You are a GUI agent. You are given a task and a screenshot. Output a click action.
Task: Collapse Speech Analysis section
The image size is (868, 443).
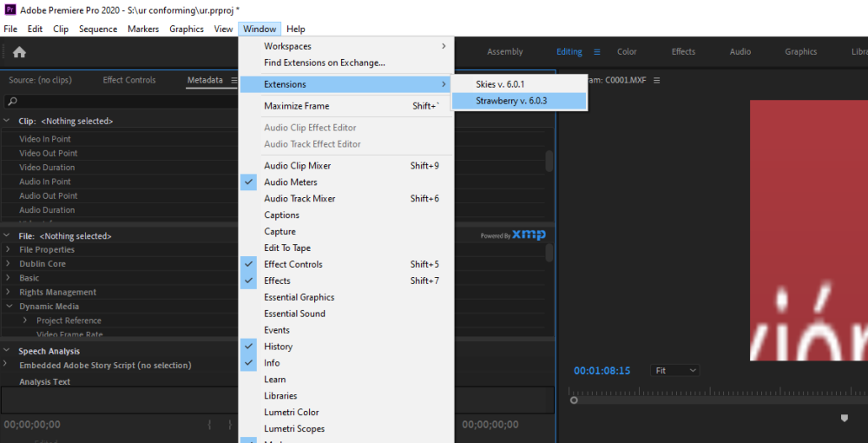7,351
